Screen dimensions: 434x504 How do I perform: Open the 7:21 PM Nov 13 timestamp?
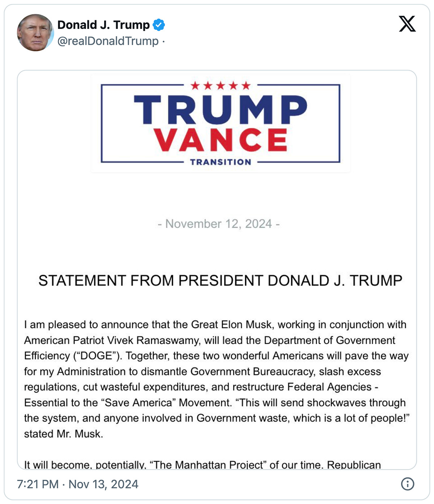coord(78,484)
